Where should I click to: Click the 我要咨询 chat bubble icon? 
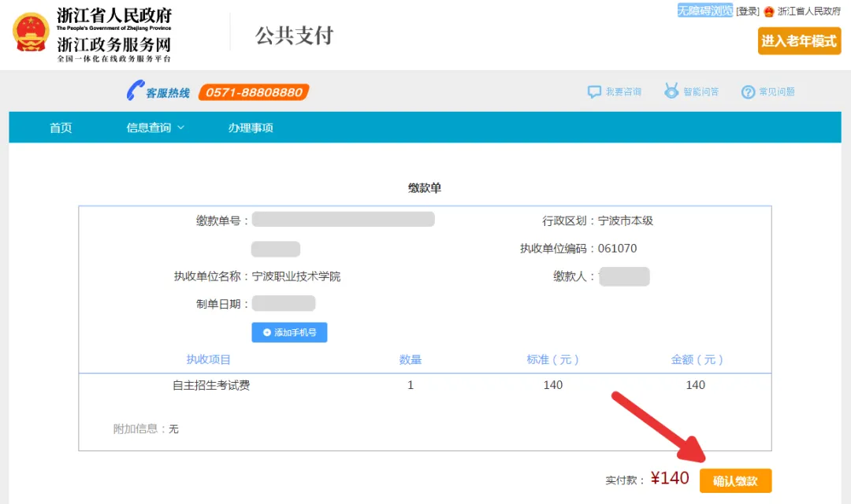(x=594, y=92)
